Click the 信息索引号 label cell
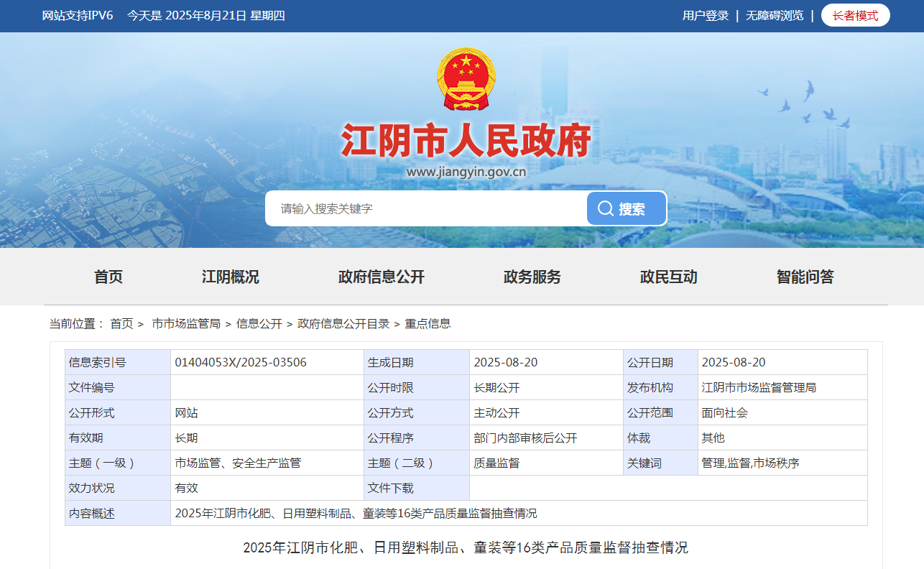This screenshot has width=924, height=569. [118, 362]
